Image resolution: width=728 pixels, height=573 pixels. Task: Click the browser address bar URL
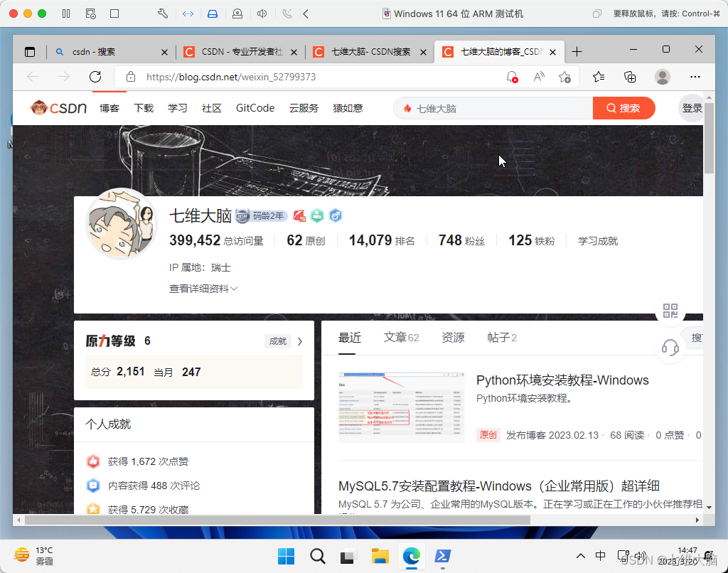point(231,77)
